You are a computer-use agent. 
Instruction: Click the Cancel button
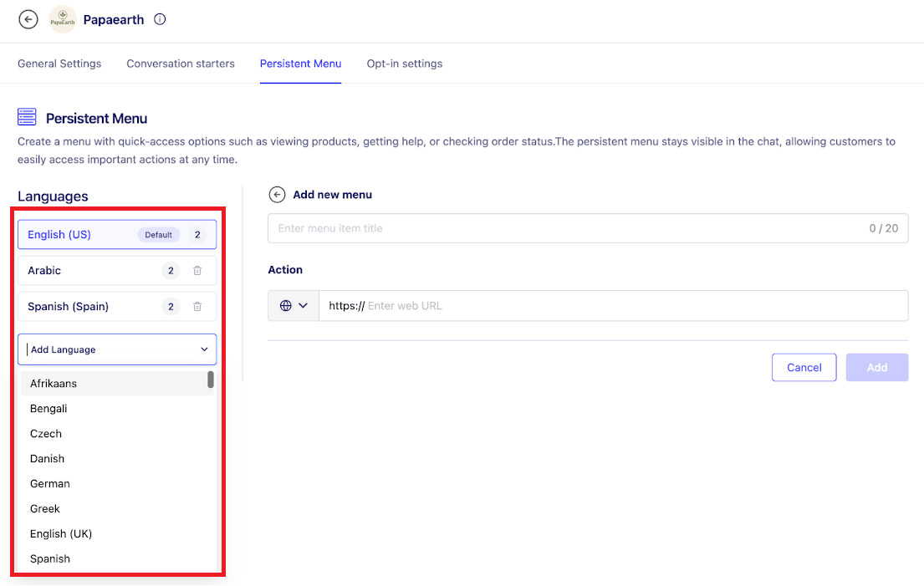click(x=804, y=368)
